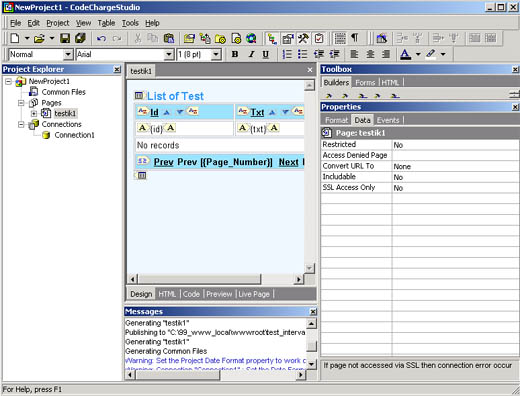
Task: Open the project settings icon
Action: pyautogui.click(x=189, y=39)
